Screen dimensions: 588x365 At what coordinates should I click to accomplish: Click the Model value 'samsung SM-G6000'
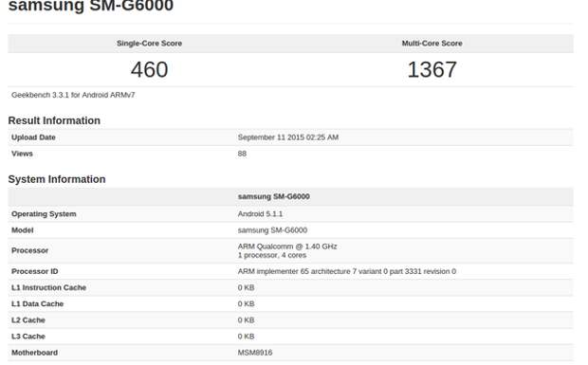[272, 230]
